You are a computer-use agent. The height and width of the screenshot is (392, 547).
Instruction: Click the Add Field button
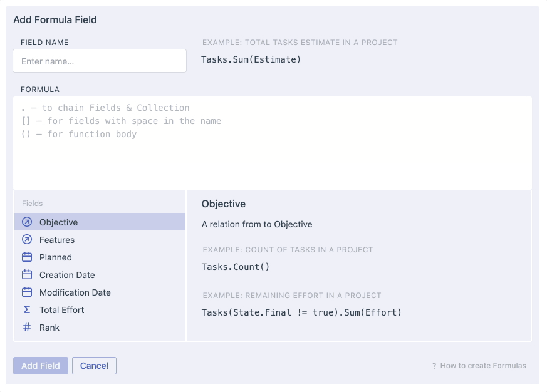(x=41, y=366)
